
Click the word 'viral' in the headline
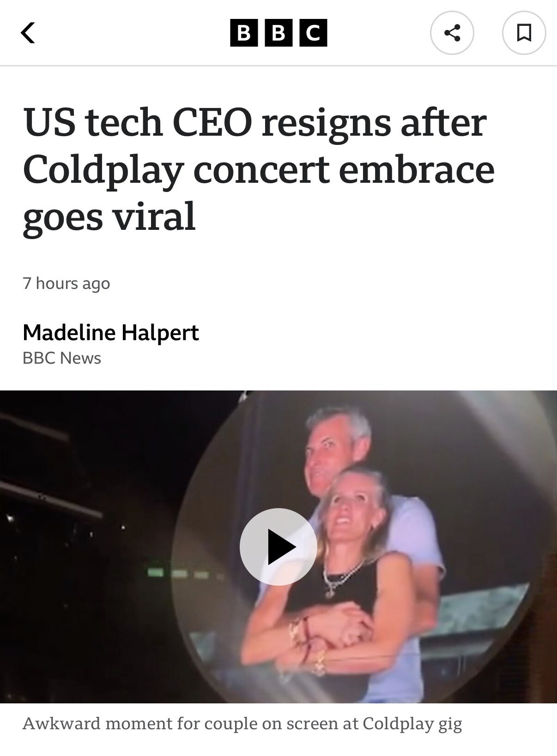[x=155, y=217]
